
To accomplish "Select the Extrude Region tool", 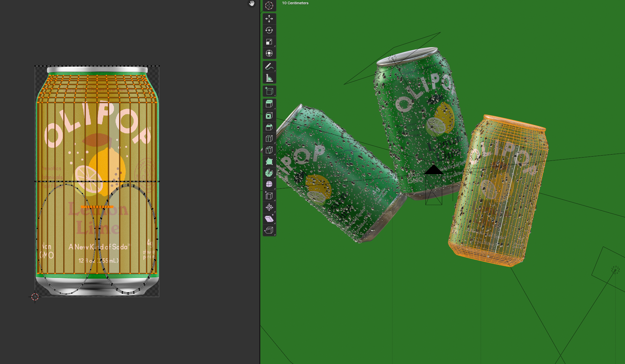I will click(269, 104).
